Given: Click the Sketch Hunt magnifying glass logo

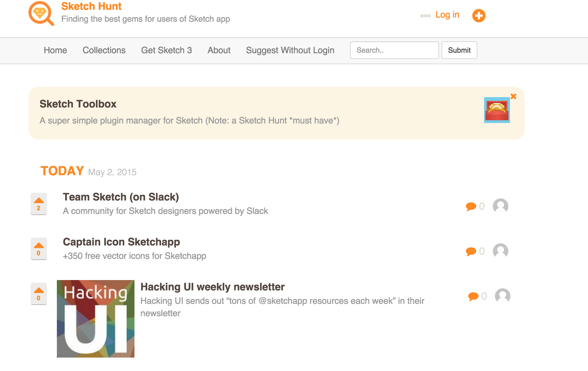Looking at the screenshot, I should click(41, 13).
